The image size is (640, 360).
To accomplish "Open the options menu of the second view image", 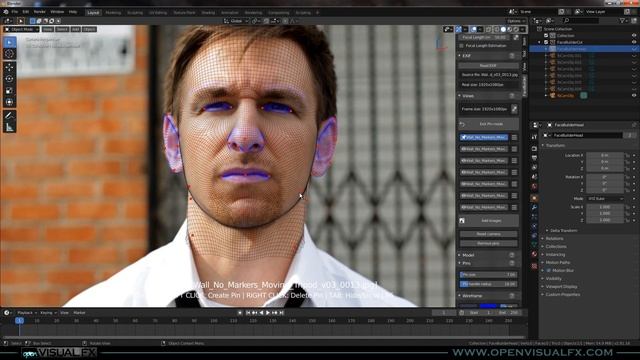I will (x=514, y=149).
